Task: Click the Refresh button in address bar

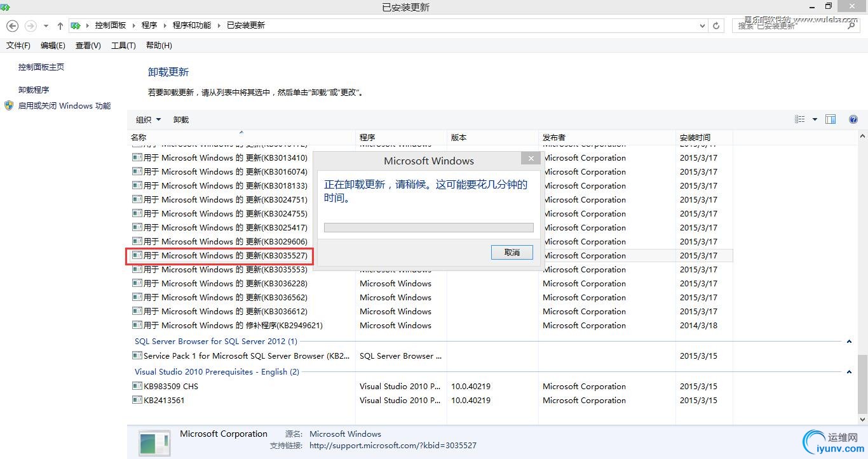Action: point(716,26)
